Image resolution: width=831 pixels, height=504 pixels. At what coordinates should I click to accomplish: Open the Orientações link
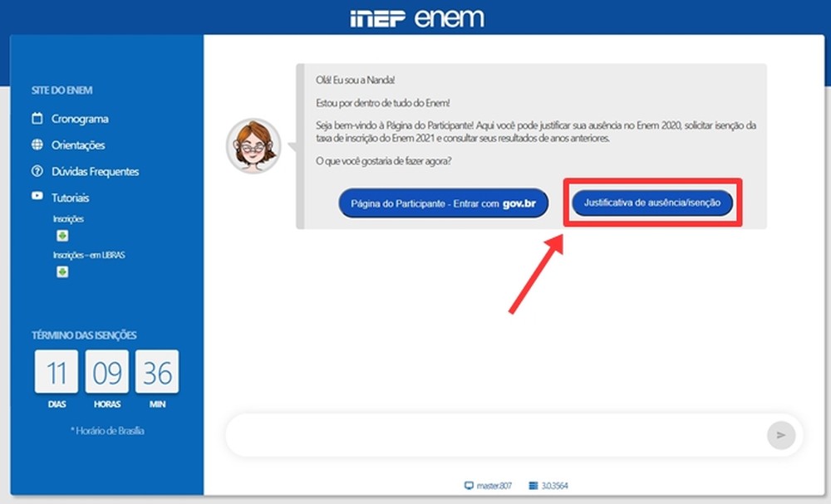(78, 145)
